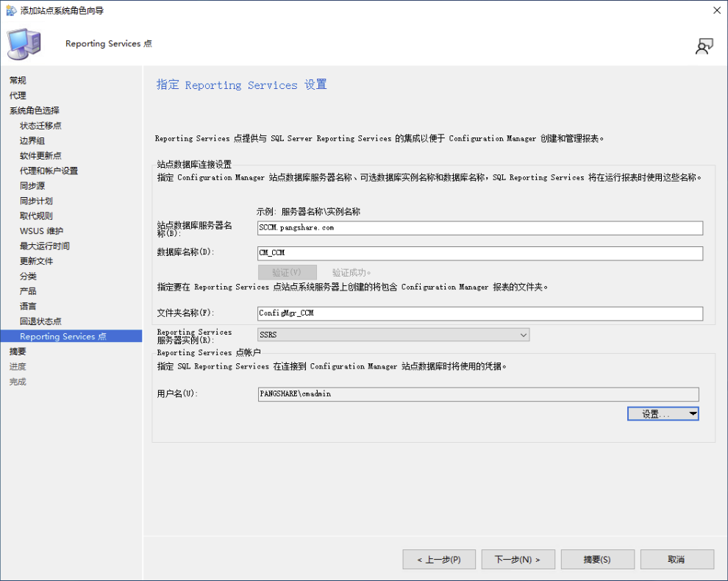
Task: Expand the Reporting Services 服务器实例 combo box showing SSRS
Action: pos(393,335)
